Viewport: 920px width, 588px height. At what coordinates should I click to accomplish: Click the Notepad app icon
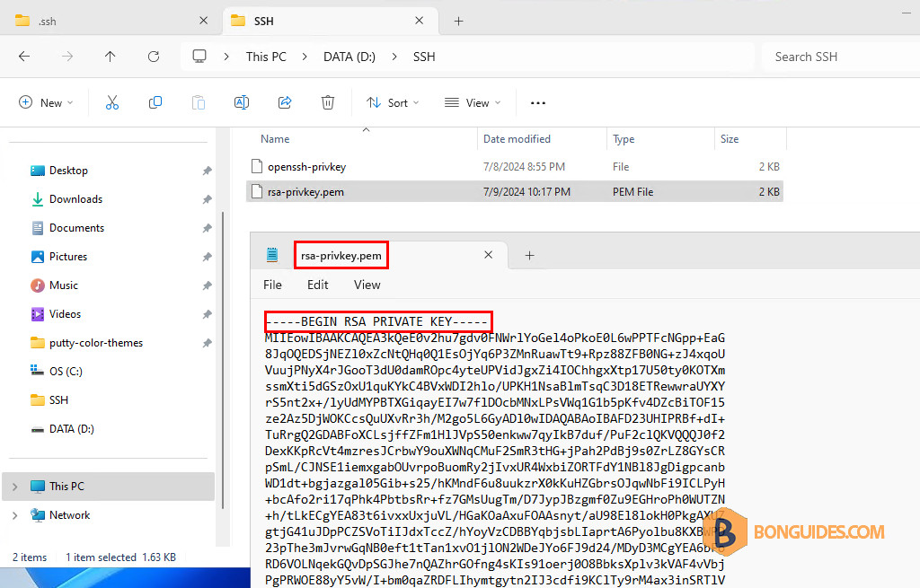click(272, 254)
